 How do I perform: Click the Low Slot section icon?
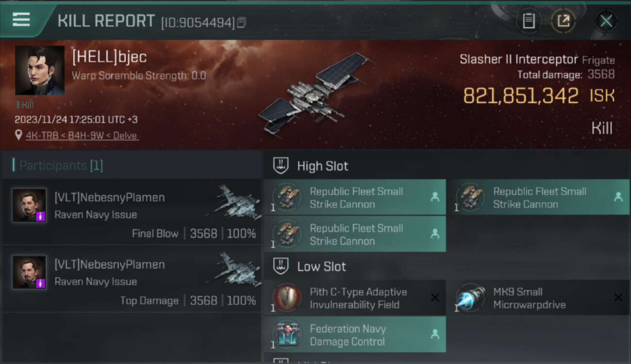[x=281, y=266]
